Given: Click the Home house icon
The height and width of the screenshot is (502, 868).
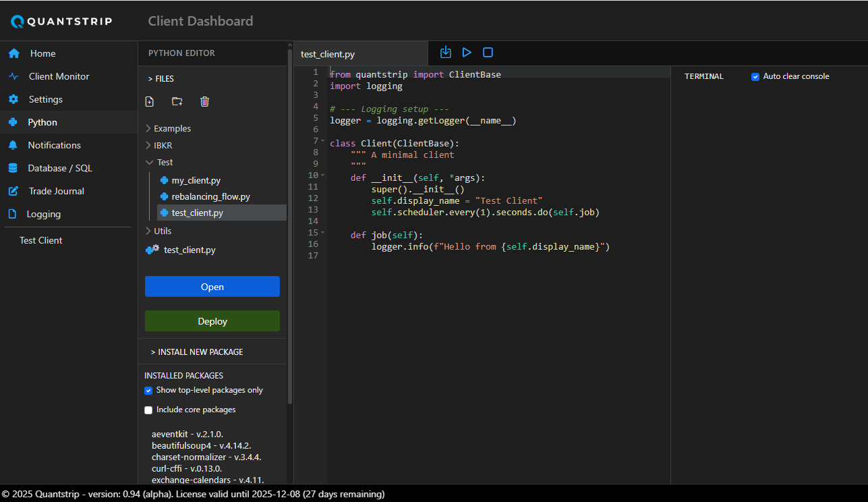Looking at the screenshot, I should [14, 53].
